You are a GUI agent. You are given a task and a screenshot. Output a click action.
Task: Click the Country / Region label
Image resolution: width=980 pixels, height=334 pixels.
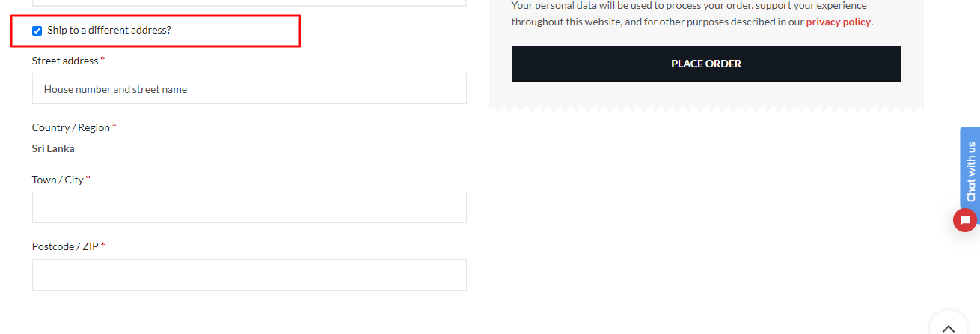[71, 127]
